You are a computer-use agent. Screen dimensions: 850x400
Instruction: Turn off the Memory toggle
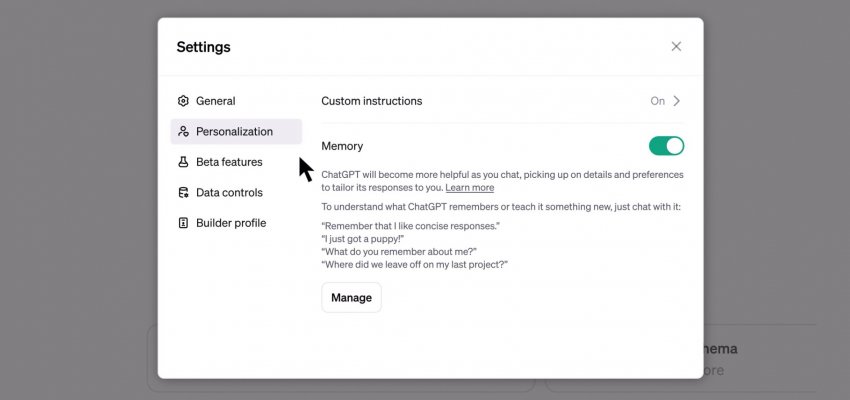point(666,146)
